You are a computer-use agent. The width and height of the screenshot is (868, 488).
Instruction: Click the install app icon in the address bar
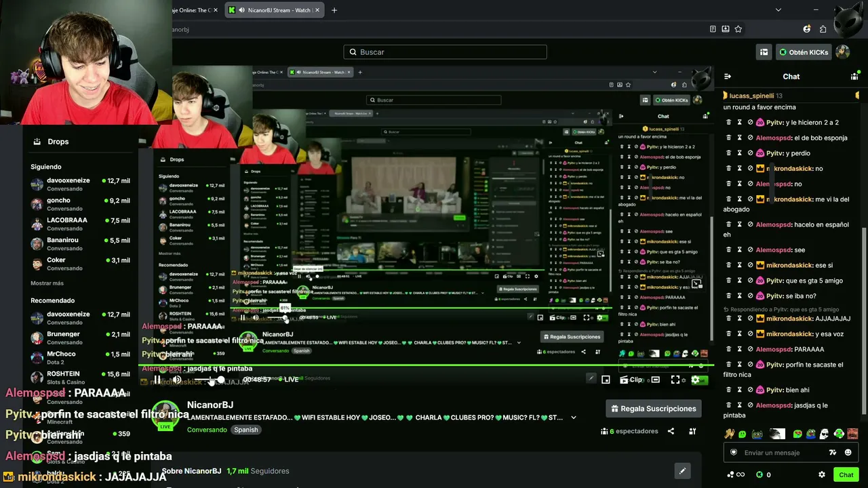[726, 29]
